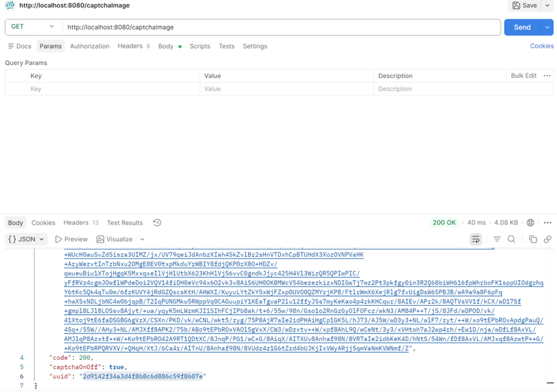Click the 4.08 KB response size
Screen dimensions: 557x392
[506, 223]
